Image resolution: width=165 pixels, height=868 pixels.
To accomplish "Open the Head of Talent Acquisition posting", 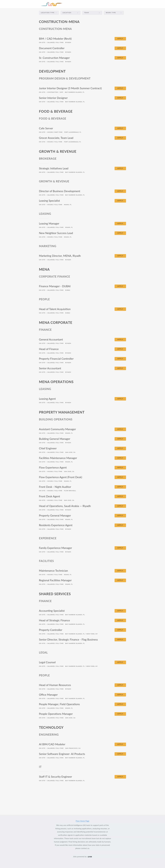I will tap(55, 309).
